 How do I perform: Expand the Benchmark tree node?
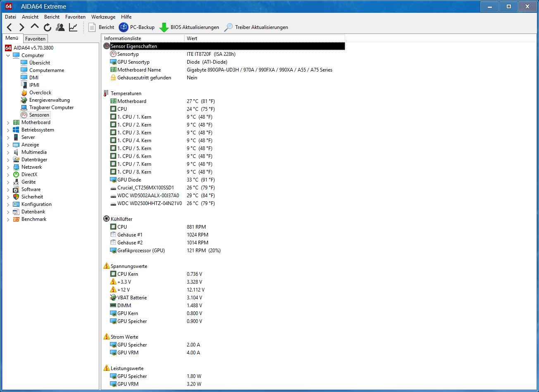coord(8,219)
